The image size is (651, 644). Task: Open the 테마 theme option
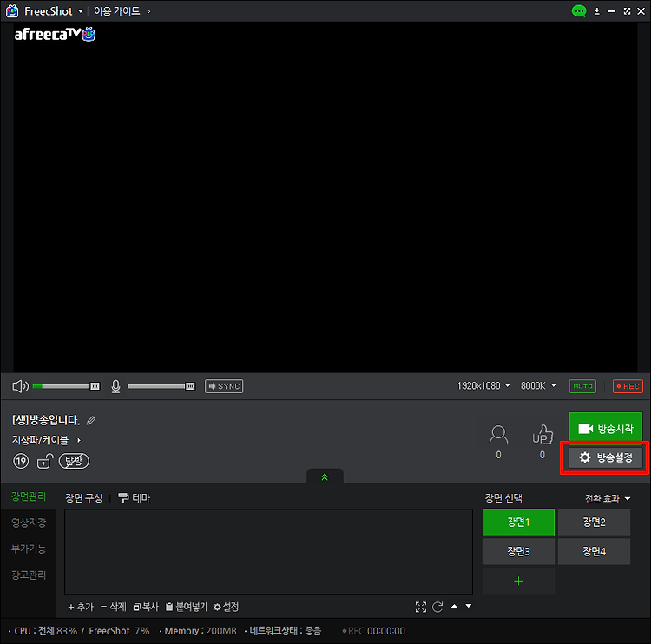point(134,498)
